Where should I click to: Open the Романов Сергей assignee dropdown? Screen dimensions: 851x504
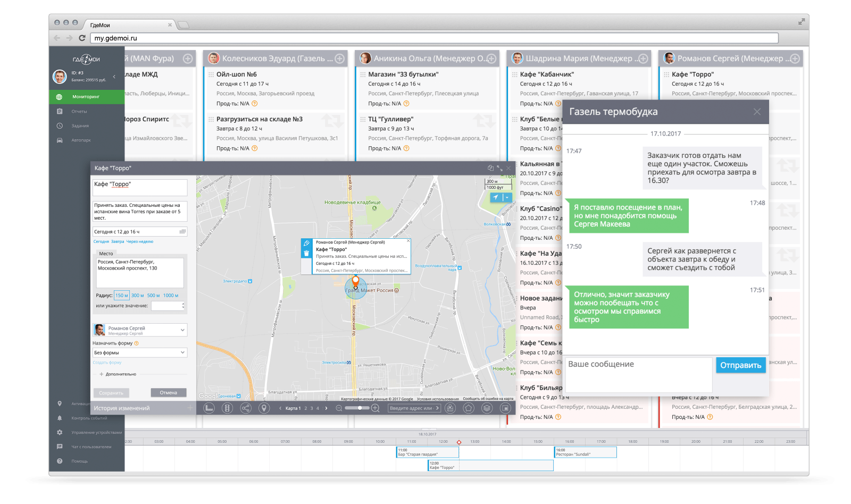pyautogui.click(x=140, y=330)
